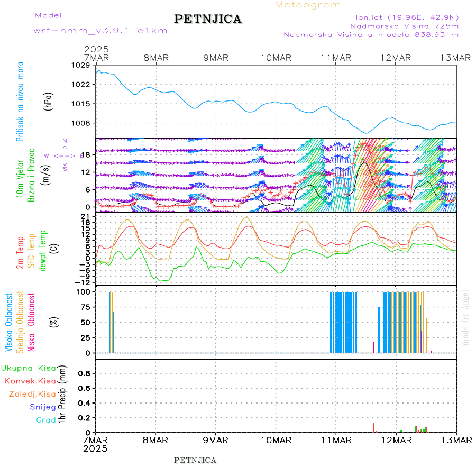Click the magenta 'Niska Oblacnost' label

coord(31,323)
